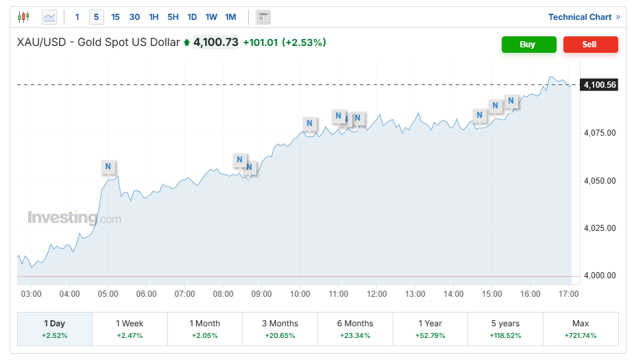Switch to the 1H interval
This screenshot has width=634, height=364.
(x=154, y=17)
